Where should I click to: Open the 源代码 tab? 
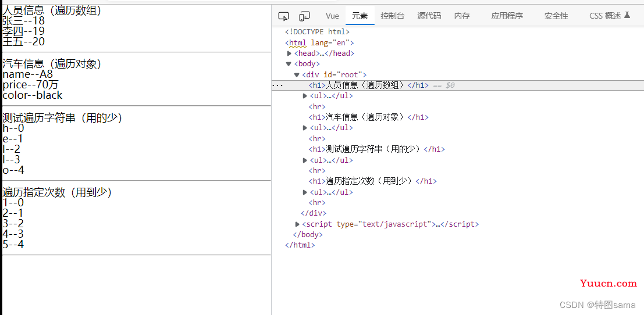tap(429, 16)
